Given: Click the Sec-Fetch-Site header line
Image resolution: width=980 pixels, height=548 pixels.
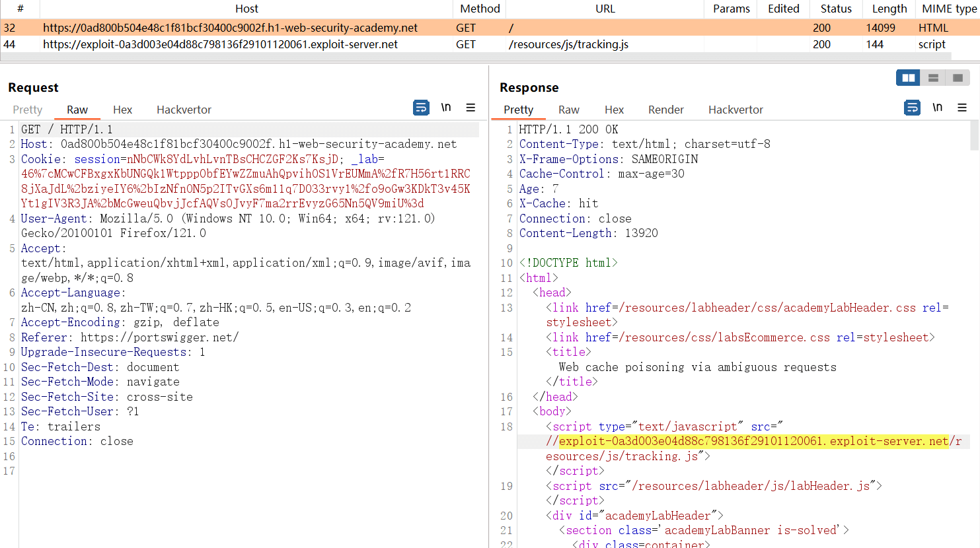Looking at the screenshot, I should pyautogui.click(x=107, y=397).
